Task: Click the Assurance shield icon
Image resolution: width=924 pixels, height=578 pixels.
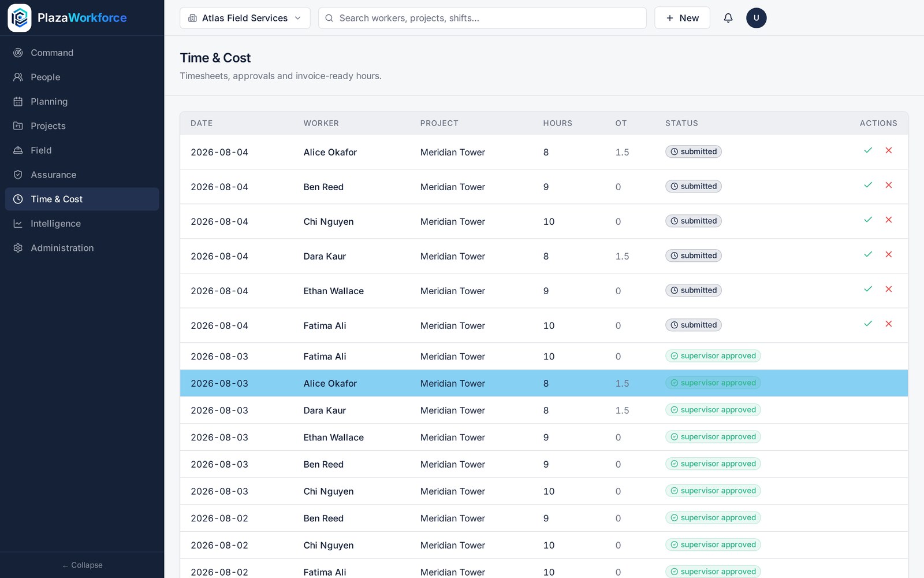Action: coord(18,175)
